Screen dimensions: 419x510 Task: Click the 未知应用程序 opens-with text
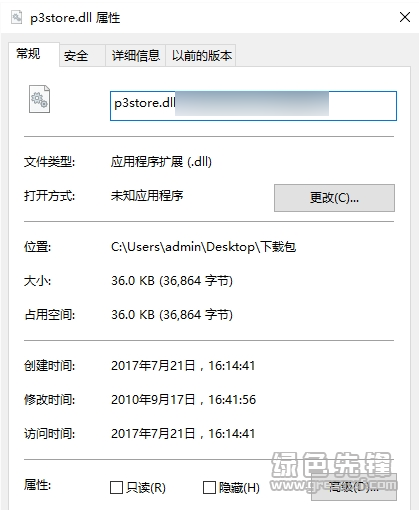147,196
